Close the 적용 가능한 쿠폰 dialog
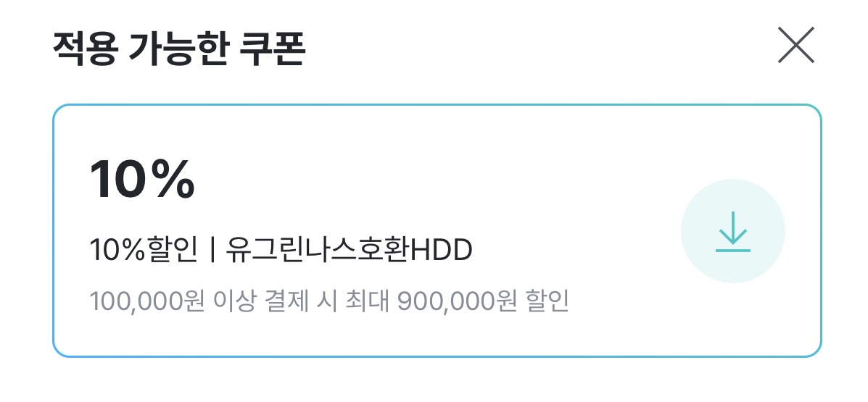The width and height of the screenshot is (868, 402). [x=796, y=45]
